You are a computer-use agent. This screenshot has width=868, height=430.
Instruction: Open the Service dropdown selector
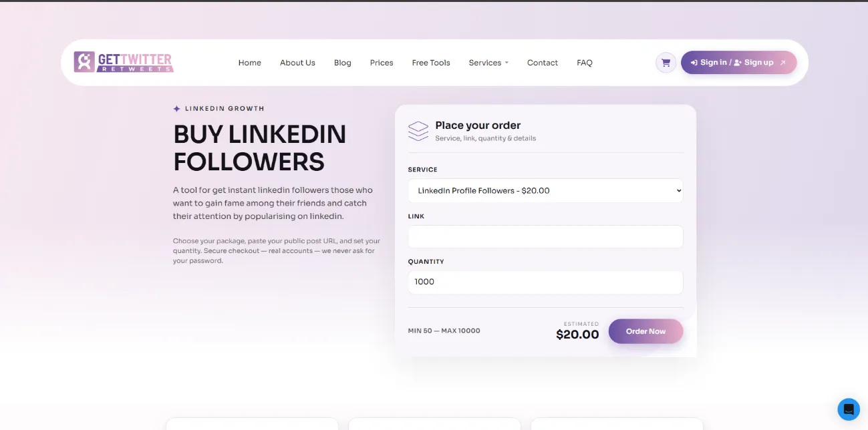tap(545, 191)
